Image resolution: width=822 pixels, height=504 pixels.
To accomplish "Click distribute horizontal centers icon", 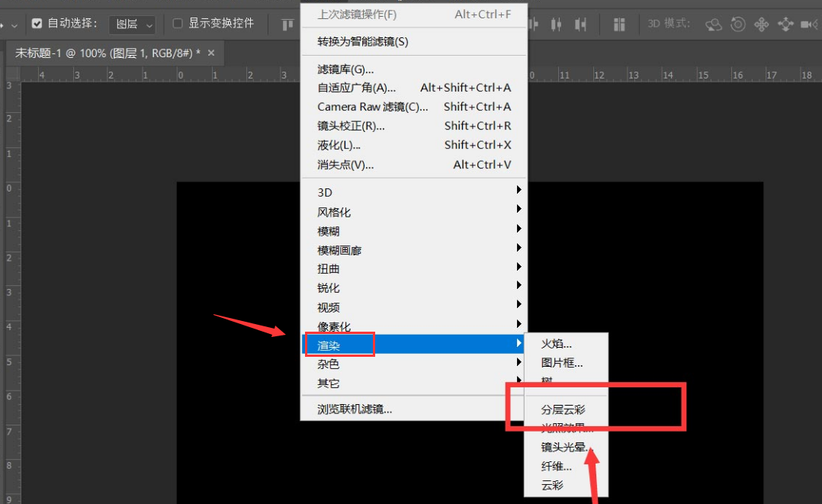I will pyautogui.click(x=557, y=24).
